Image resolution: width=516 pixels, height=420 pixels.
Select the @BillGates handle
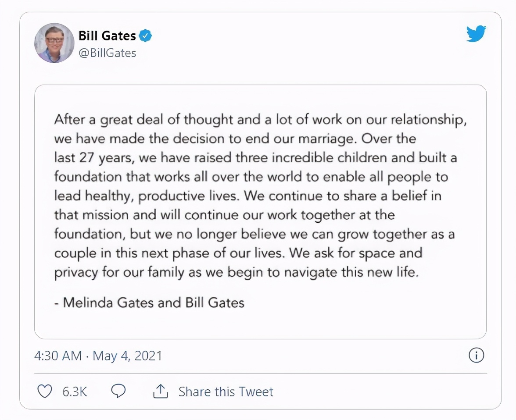(107, 53)
